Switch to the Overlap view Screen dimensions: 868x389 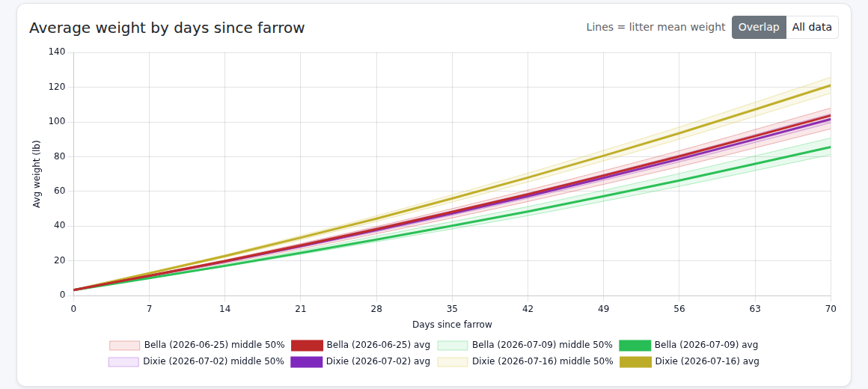(759, 27)
